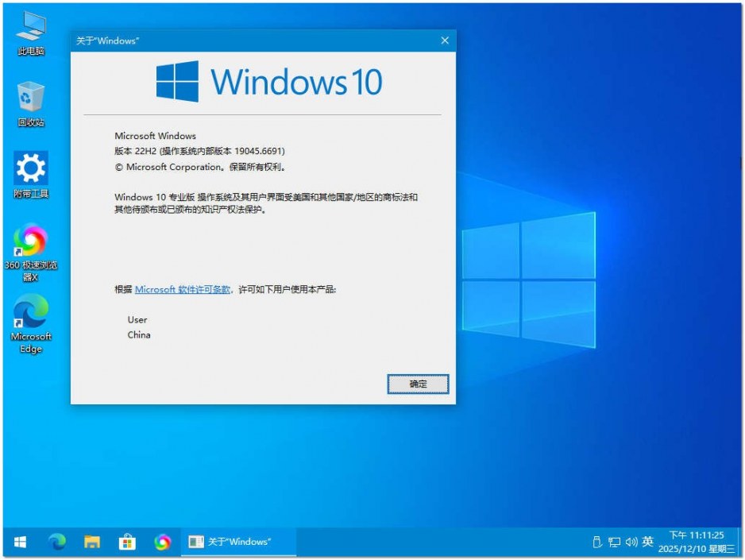
Task: Open the 360 browser taskbar icon
Action: (162, 542)
